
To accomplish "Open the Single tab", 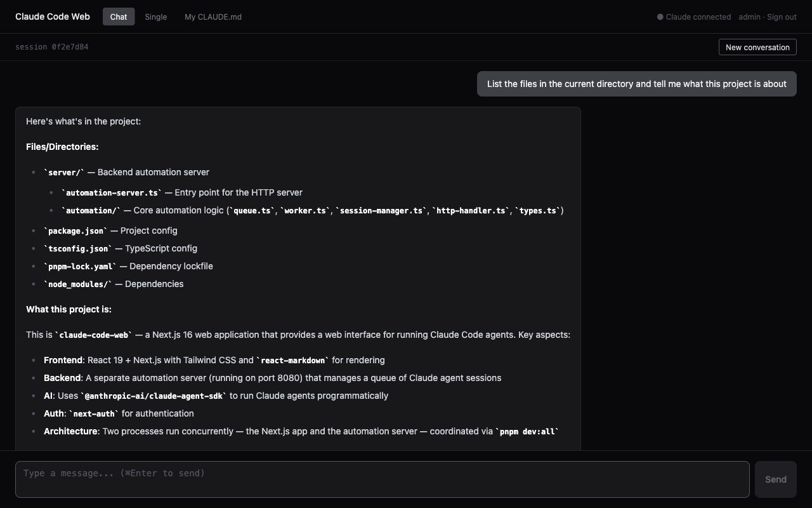I will [155, 17].
